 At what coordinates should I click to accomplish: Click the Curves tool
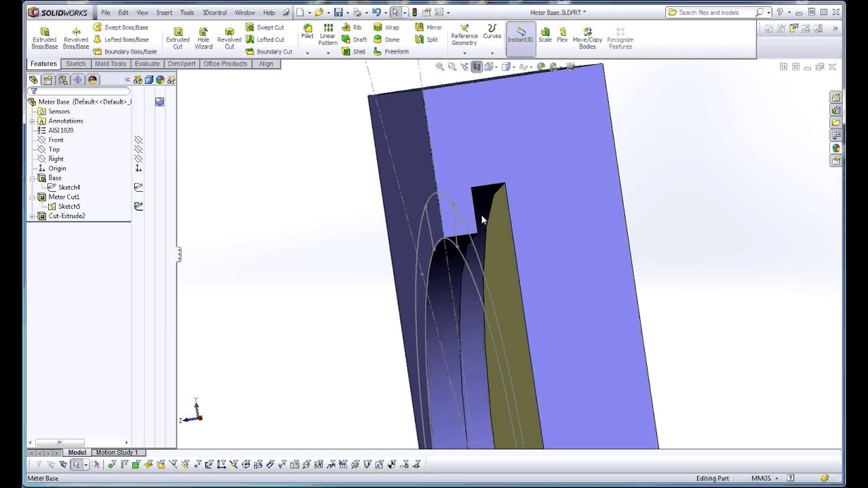492,32
